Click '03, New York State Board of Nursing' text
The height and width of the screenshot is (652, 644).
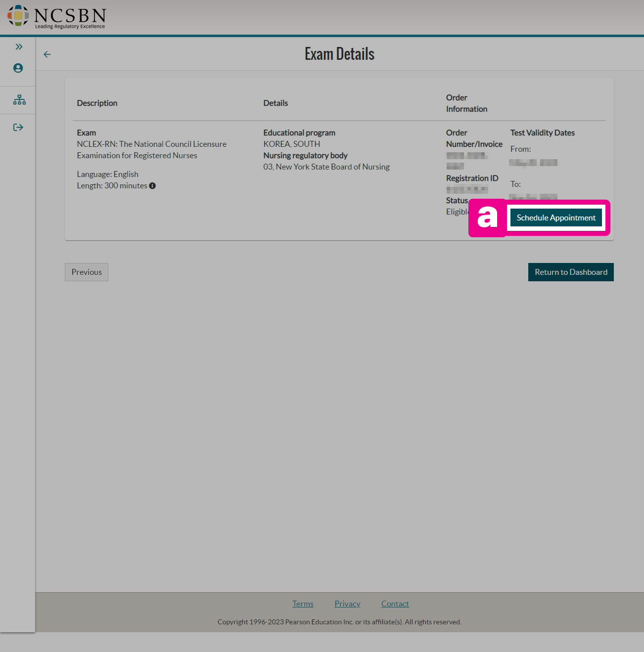[326, 167]
